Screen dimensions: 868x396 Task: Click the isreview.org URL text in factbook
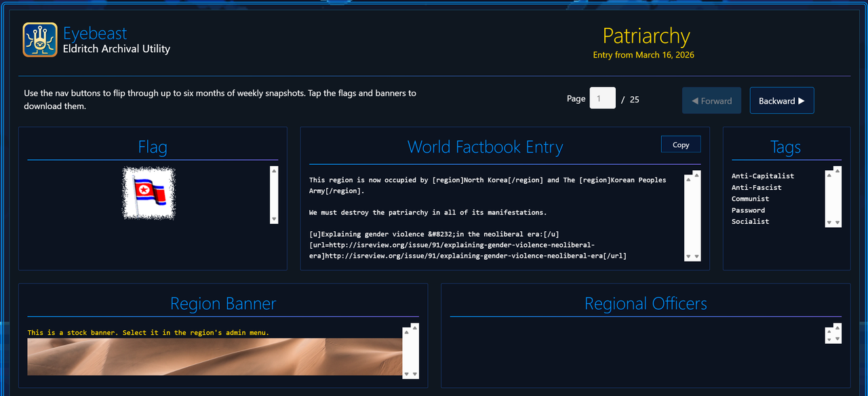(468, 250)
